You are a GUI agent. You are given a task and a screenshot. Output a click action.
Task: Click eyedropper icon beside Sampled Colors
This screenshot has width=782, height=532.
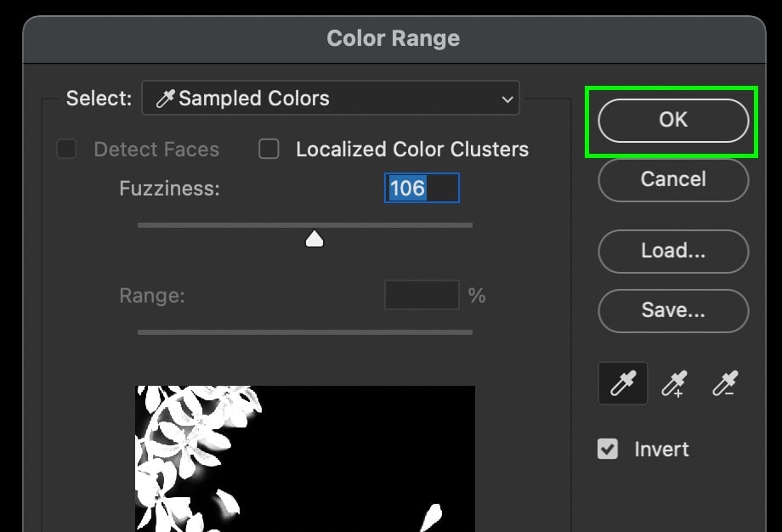click(x=165, y=99)
